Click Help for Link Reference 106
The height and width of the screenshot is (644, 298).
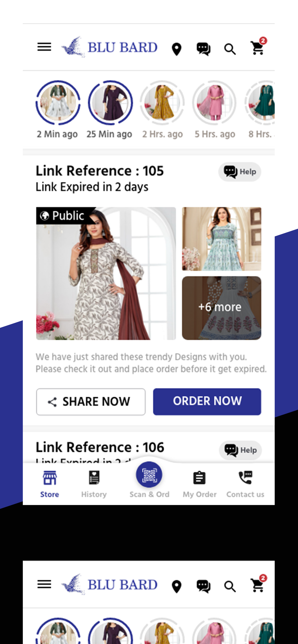point(240,450)
